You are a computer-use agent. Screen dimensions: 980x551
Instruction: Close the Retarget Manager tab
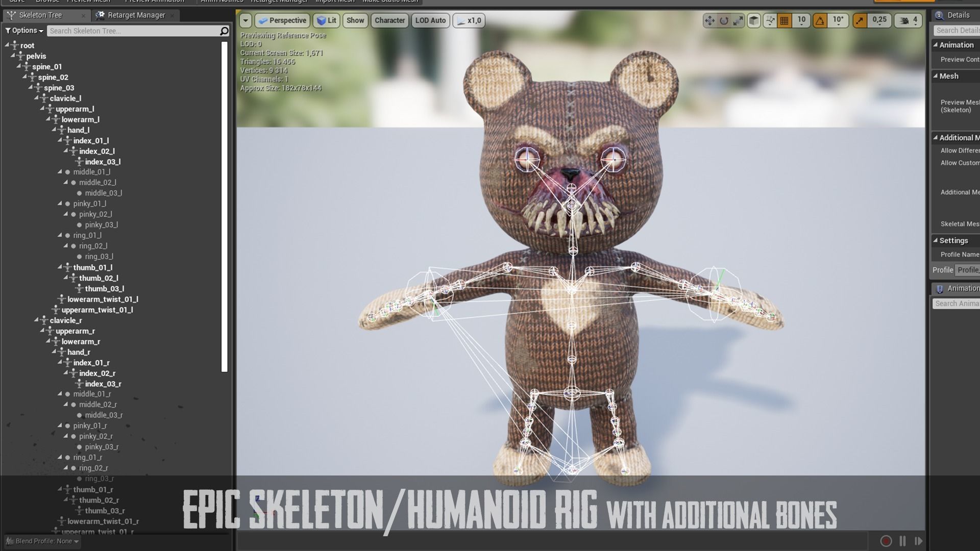172,16
